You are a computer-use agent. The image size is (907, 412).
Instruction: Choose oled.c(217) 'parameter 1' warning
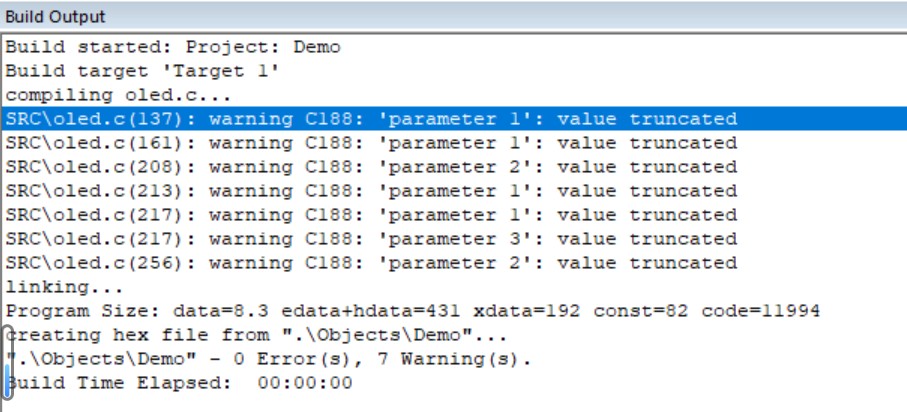(x=370, y=215)
